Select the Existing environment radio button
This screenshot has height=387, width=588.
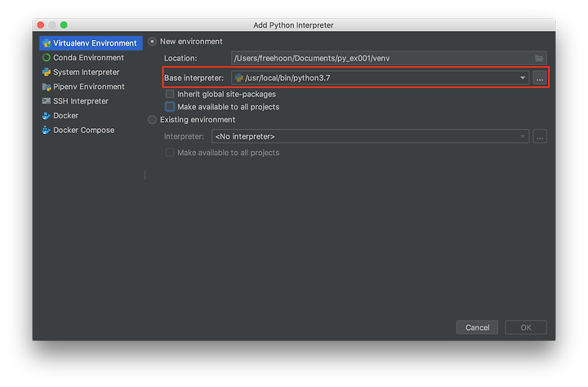(x=152, y=120)
